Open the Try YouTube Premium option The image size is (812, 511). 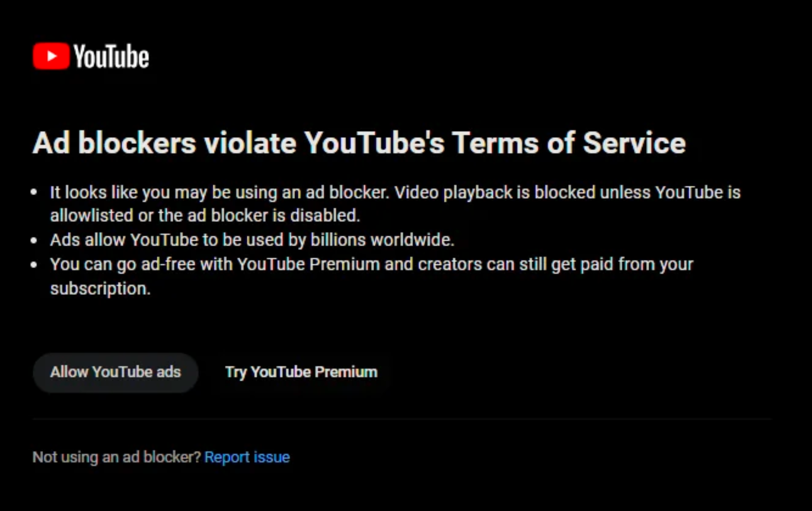301,372
